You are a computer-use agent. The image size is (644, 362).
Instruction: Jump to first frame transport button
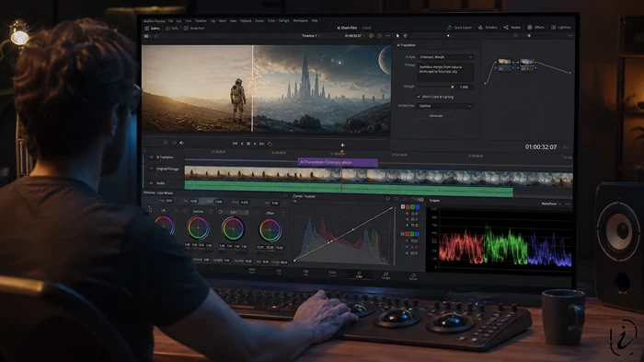[235, 144]
